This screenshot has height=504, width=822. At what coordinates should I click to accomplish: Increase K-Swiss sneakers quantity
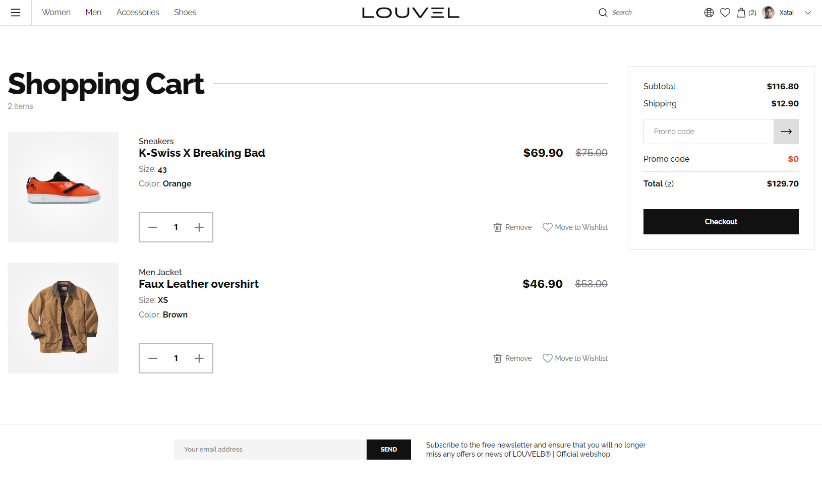click(199, 227)
